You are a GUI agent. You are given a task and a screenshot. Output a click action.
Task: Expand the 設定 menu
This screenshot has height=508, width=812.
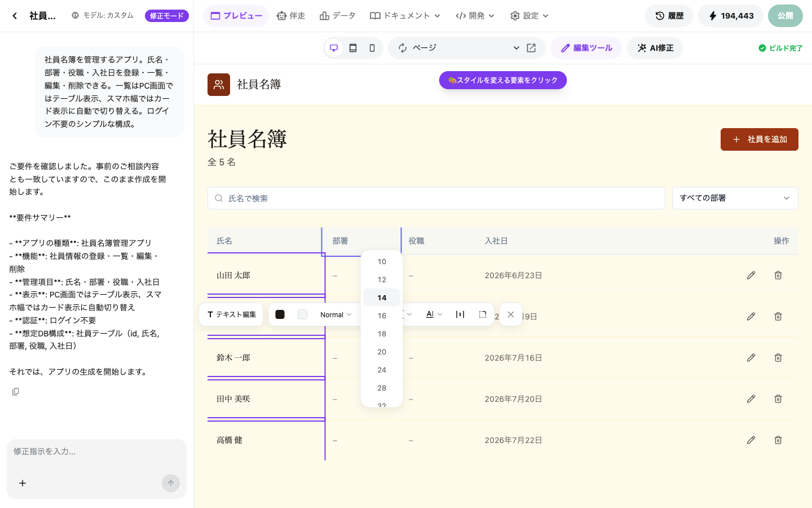pyautogui.click(x=529, y=16)
